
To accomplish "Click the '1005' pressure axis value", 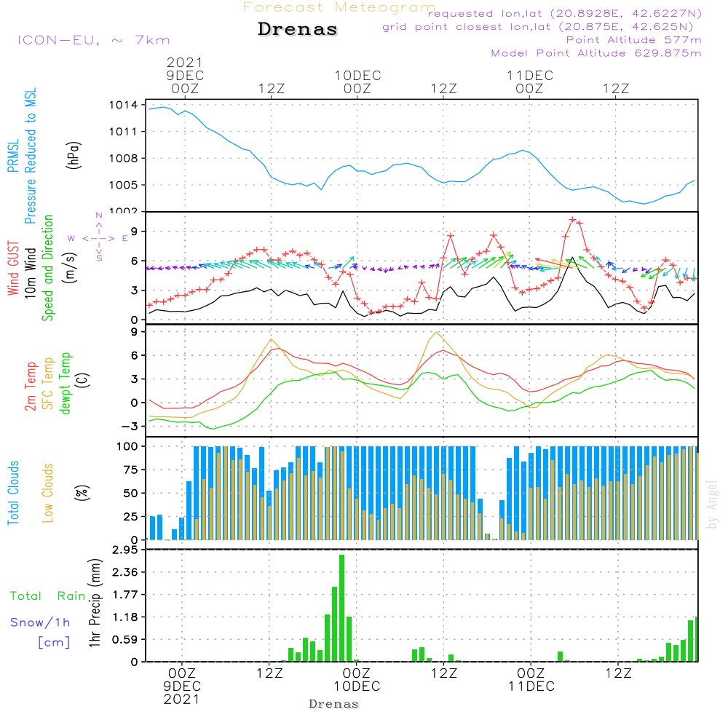I will pyautogui.click(x=124, y=185).
